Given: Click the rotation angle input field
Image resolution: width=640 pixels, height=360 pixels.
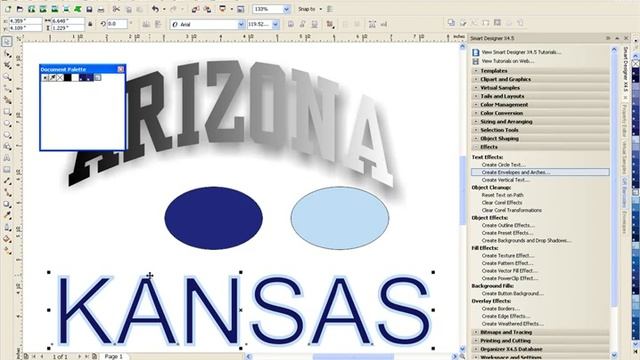Looking at the screenshot, I should coord(117,24).
